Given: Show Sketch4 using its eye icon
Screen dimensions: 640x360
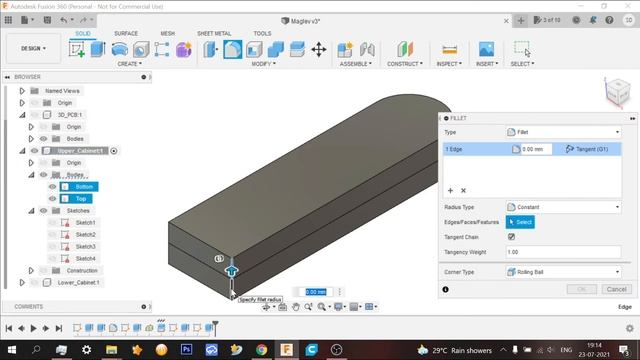Looking at the screenshot, I should pos(52,258).
